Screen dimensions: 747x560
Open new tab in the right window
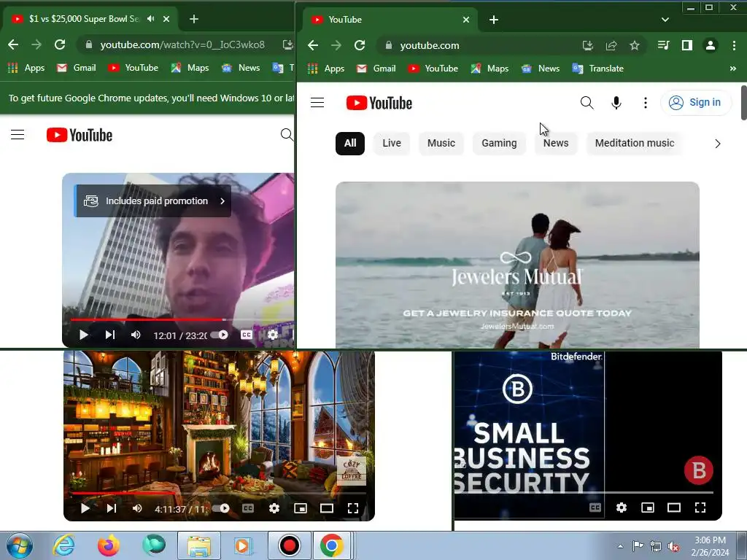494,20
